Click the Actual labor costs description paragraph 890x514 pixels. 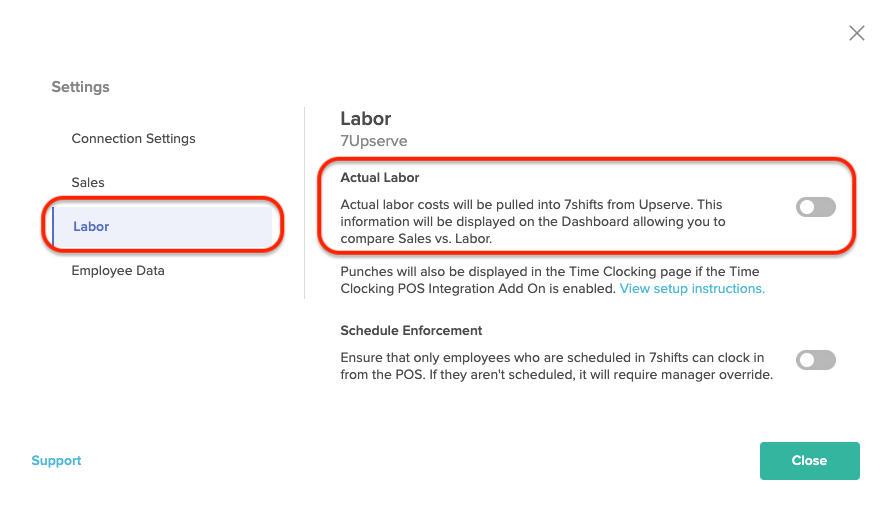point(532,221)
